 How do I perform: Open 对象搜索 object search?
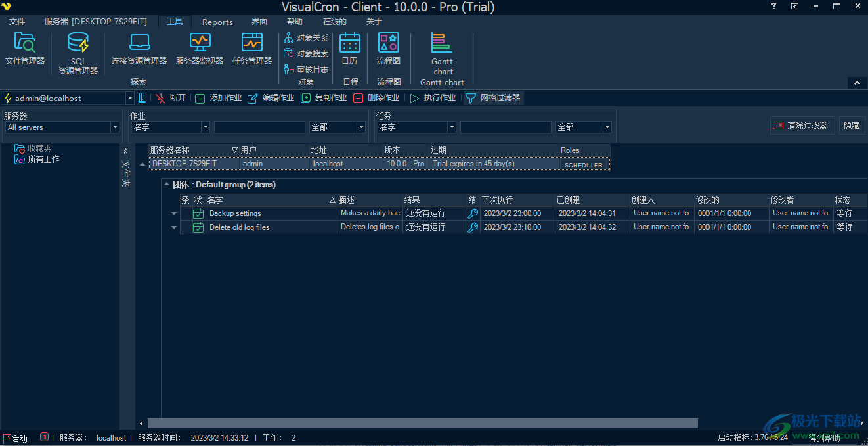tap(306, 53)
